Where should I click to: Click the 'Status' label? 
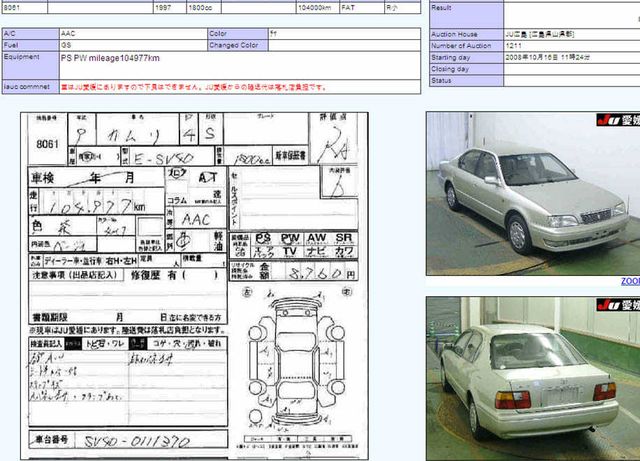pyautogui.click(x=441, y=80)
